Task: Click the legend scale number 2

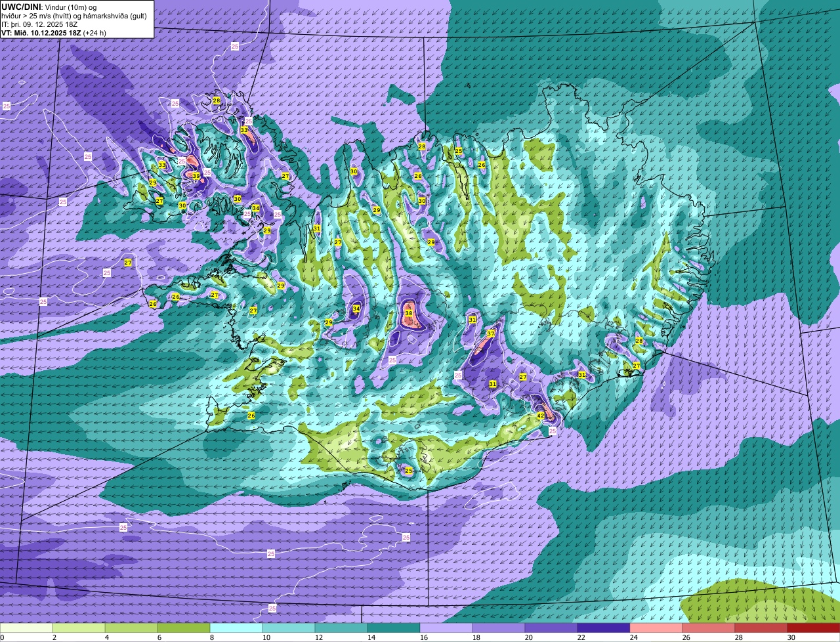Action: 54,637
